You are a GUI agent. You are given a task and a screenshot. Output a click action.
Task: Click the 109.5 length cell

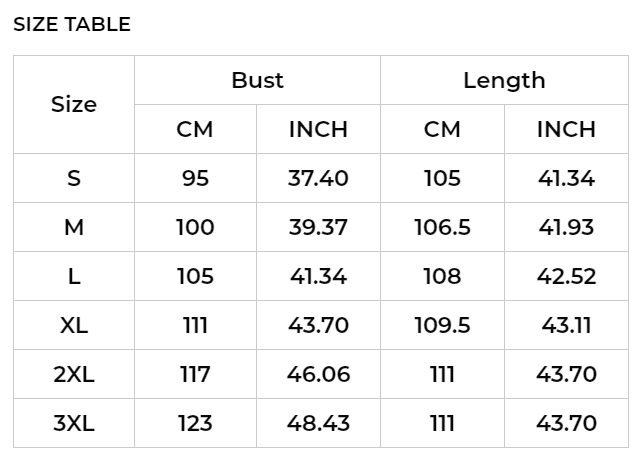tap(442, 325)
